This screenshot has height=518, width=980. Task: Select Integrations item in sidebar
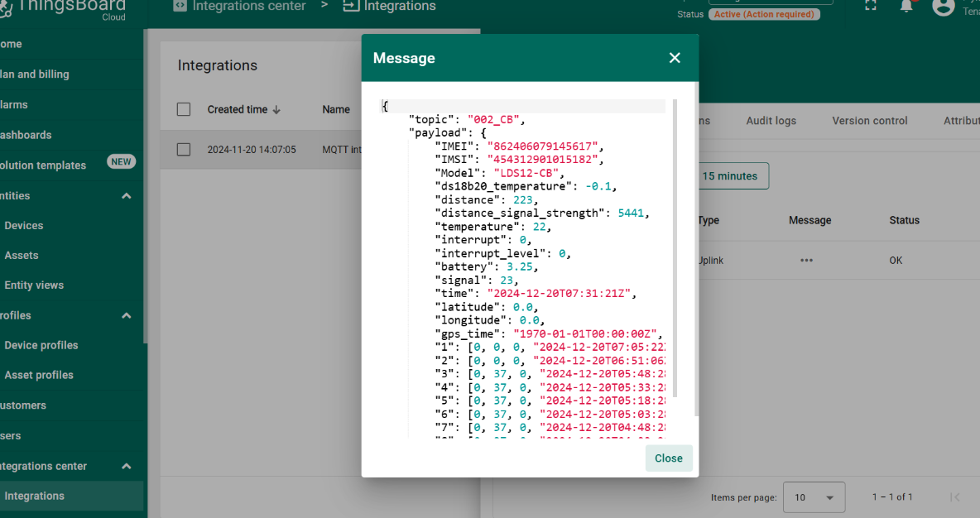(71, 496)
